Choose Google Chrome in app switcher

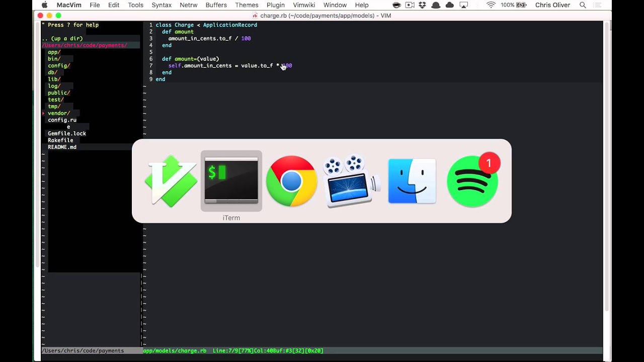tap(291, 181)
